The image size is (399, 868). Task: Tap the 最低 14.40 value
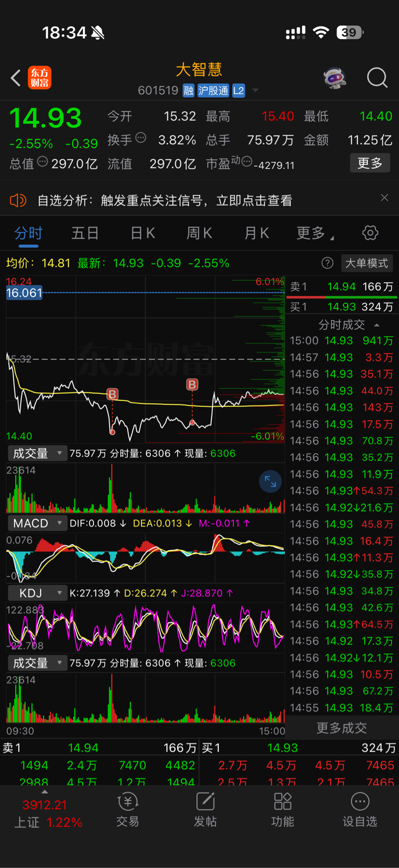(x=376, y=116)
